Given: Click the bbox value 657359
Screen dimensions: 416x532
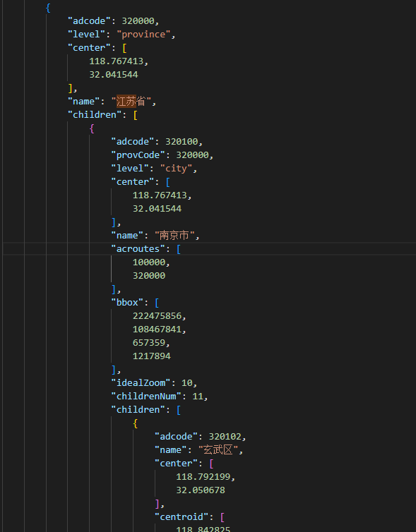Looking at the screenshot, I should coord(149,343).
